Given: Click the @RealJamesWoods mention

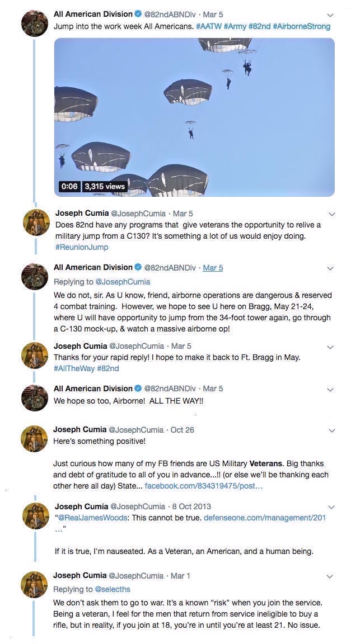Looking at the screenshot, I should [x=91, y=517].
